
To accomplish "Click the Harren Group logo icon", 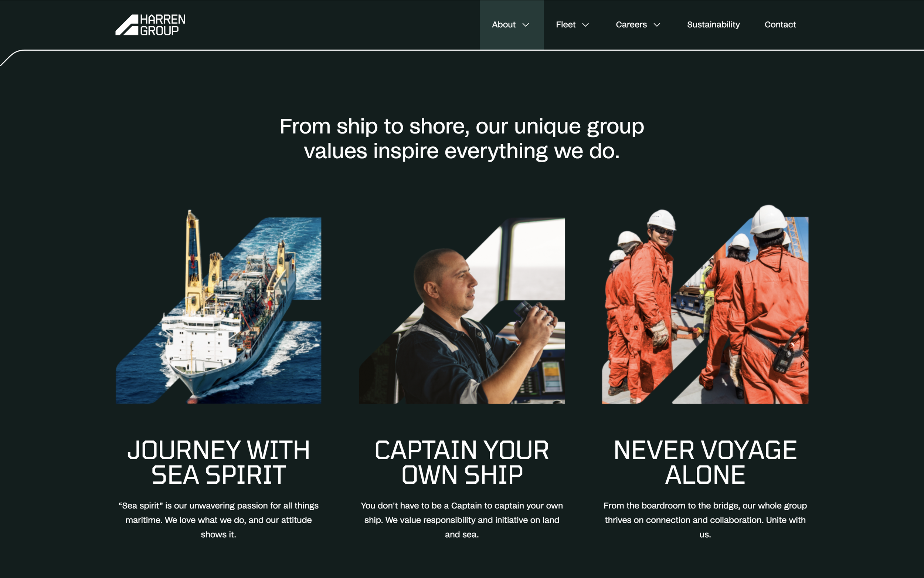I will 127,25.
